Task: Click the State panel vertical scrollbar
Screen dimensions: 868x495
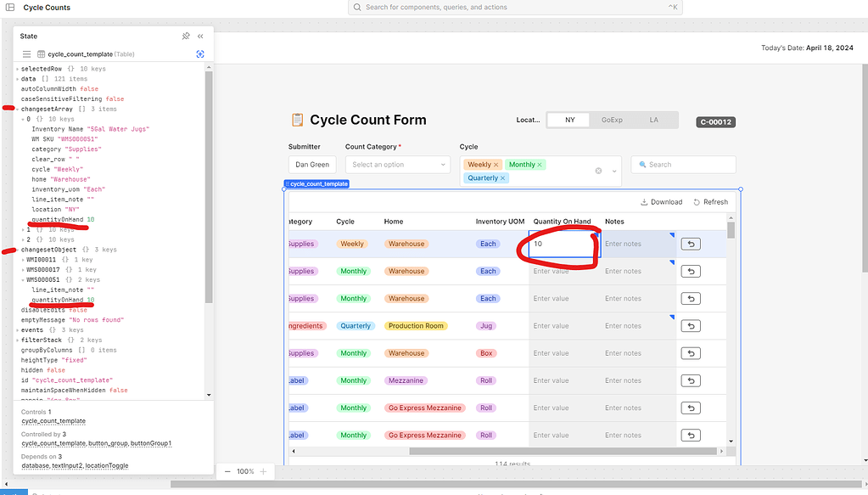Action: click(x=209, y=187)
